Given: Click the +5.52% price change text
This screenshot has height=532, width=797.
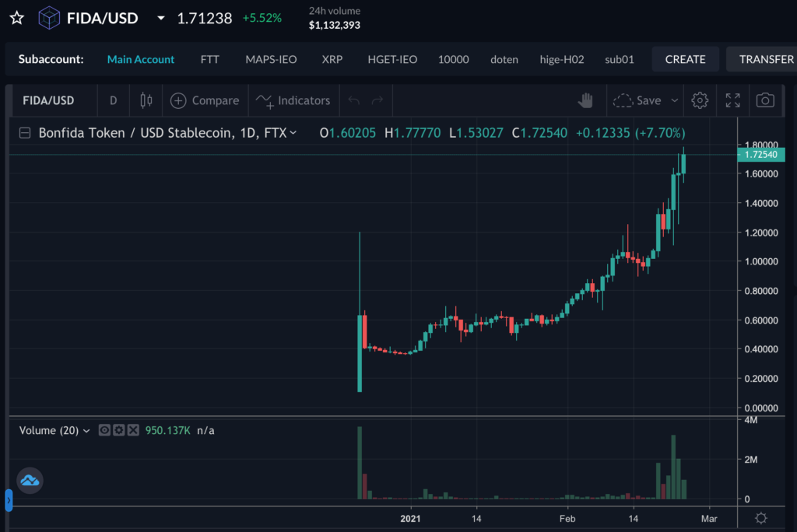Looking at the screenshot, I should pos(262,19).
